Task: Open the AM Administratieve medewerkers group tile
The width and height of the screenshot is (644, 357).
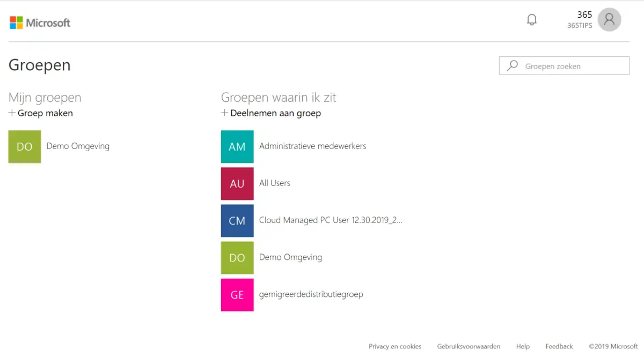Action: click(237, 146)
